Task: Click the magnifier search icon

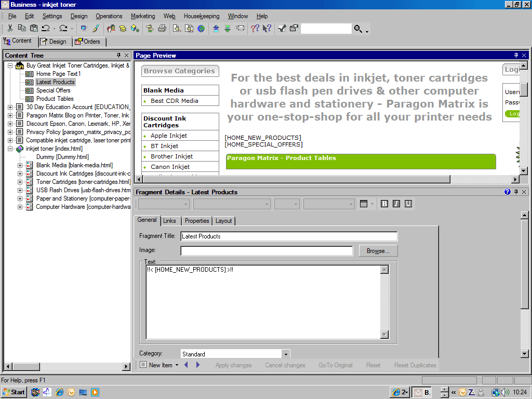Action: click(x=358, y=29)
